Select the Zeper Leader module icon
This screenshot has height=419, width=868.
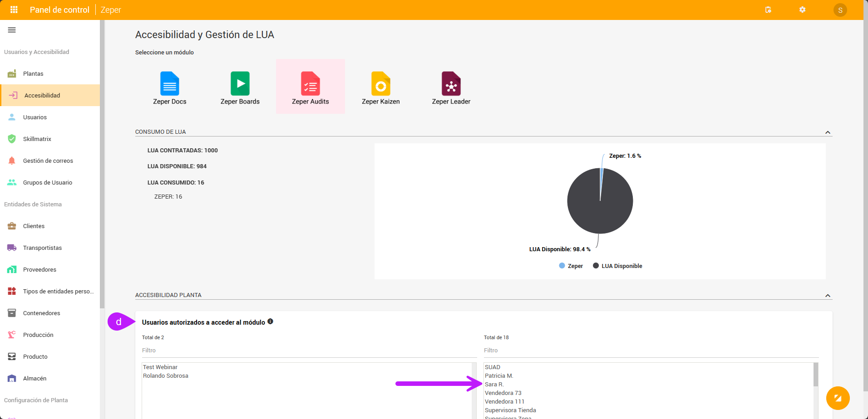(x=451, y=83)
